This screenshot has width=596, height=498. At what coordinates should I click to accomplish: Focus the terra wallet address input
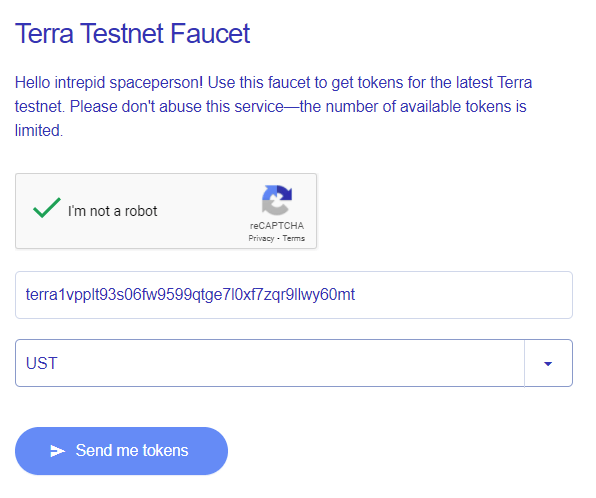pyautogui.click(x=294, y=295)
